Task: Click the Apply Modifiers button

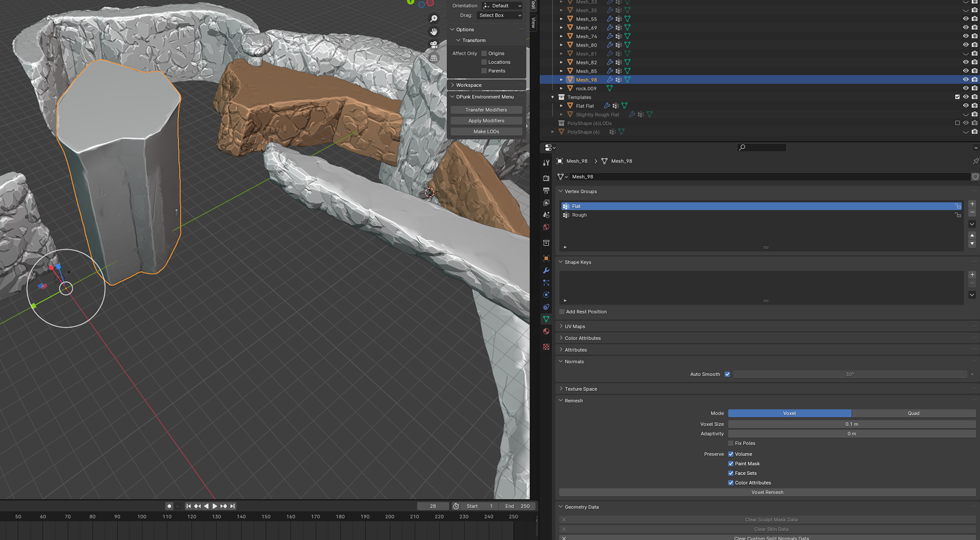Action: [486, 121]
